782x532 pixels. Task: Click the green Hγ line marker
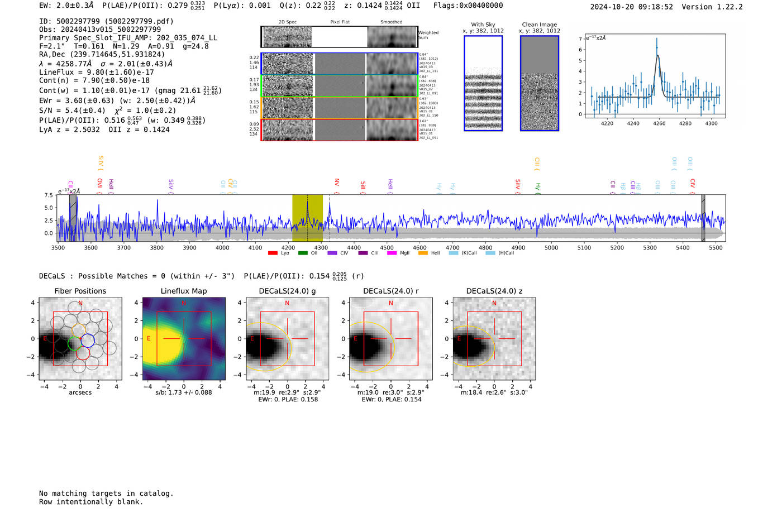(x=538, y=188)
